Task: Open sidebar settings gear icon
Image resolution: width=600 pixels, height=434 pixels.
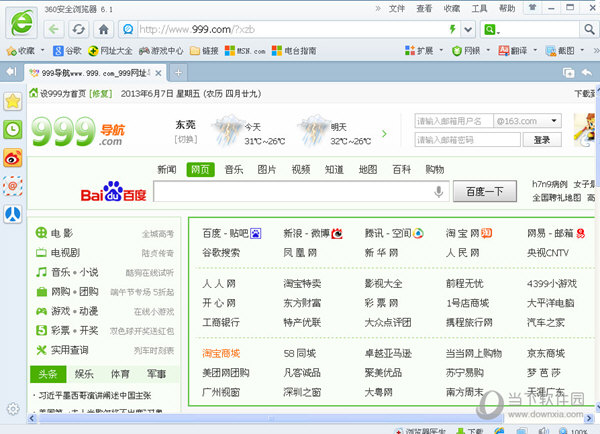Action: click(13, 409)
